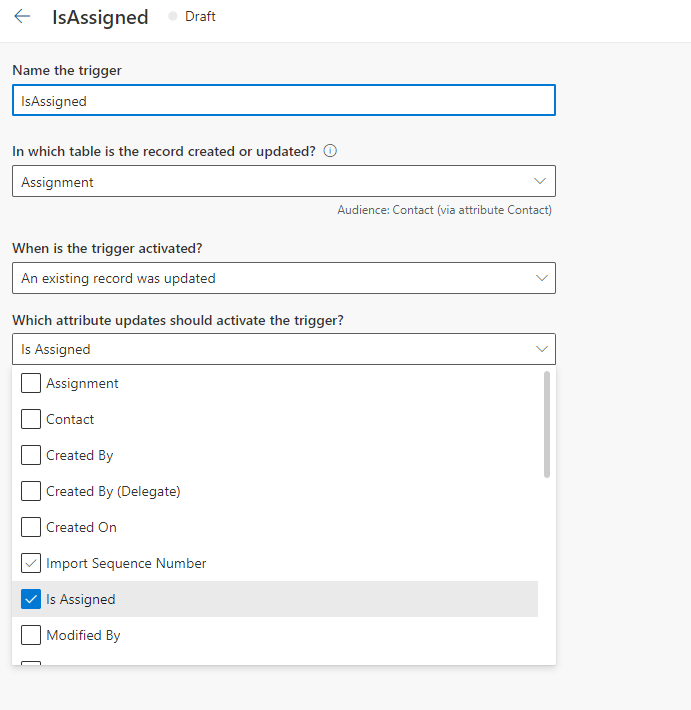Select the Modified By list item label

pos(83,635)
